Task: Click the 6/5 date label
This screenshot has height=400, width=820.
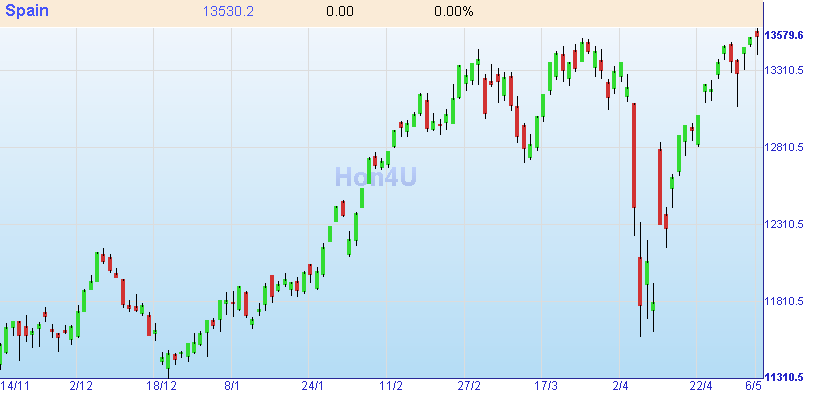Action: [754, 386]
